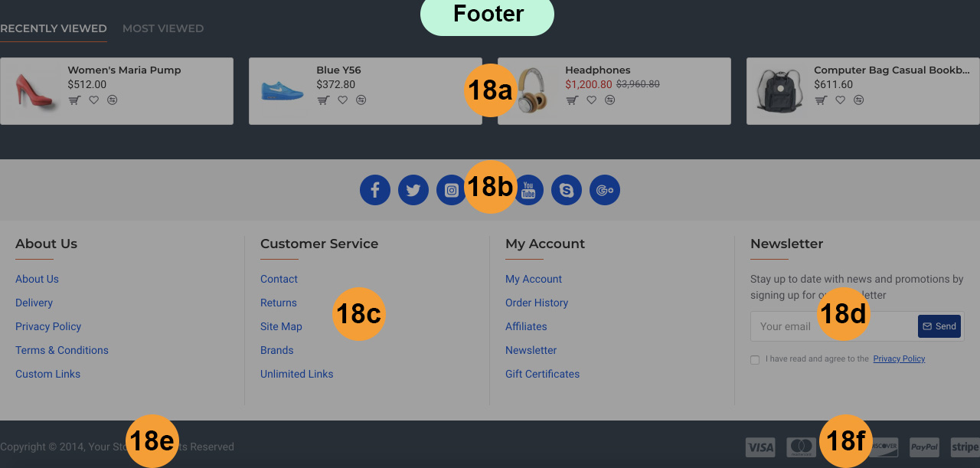Add Computer Bag to cart icon

tap(821, 100)
